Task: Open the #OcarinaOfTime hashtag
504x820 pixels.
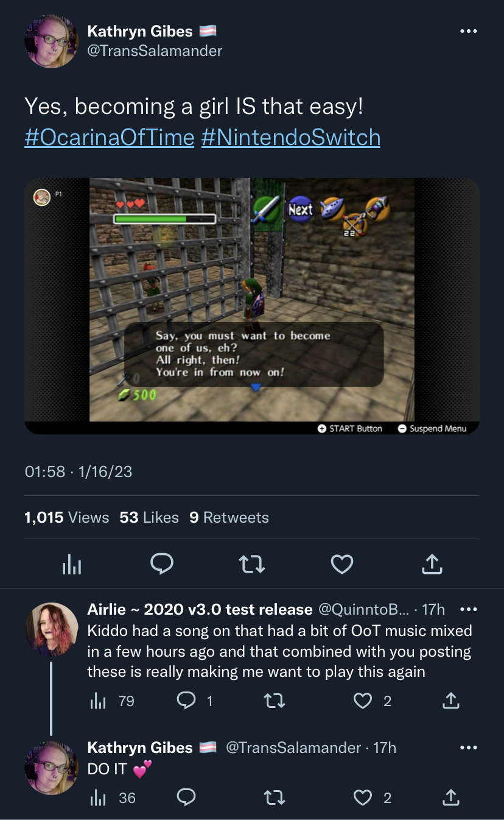Action: 110,137
